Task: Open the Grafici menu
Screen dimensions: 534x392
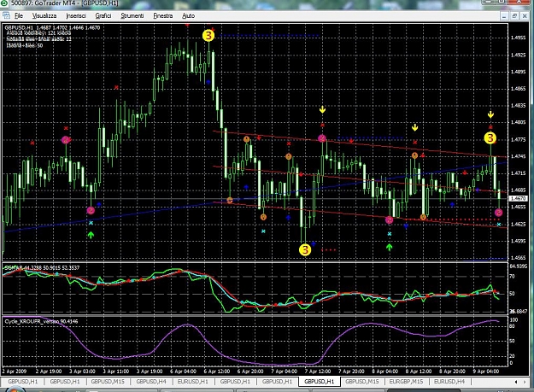Action: (103, 15)
